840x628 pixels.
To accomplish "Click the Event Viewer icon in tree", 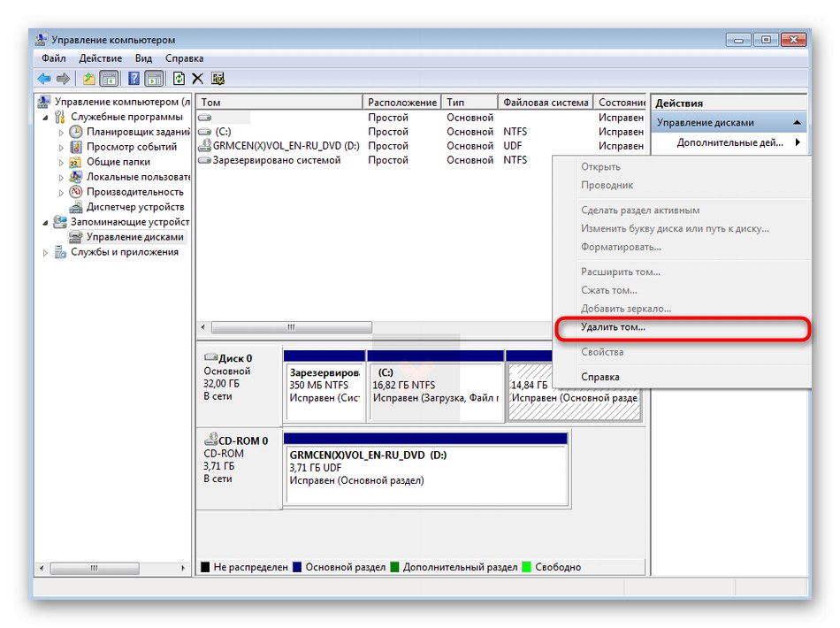I will 76,147.
